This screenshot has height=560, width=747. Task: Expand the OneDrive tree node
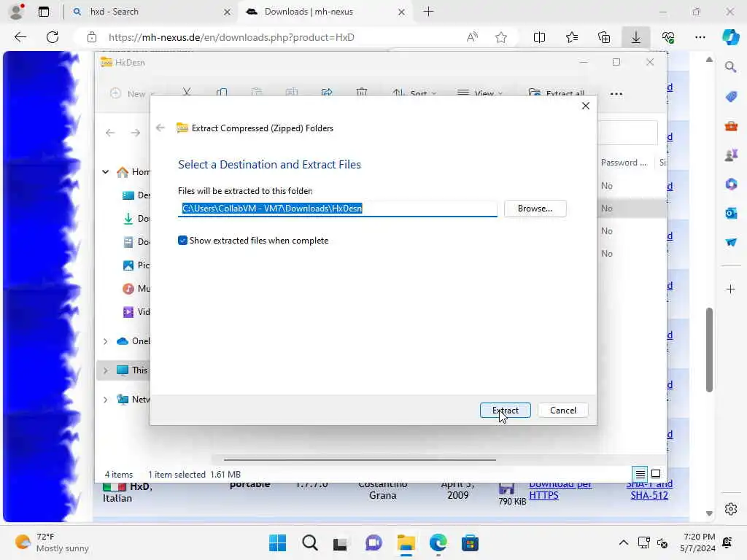tap(105, 341)
